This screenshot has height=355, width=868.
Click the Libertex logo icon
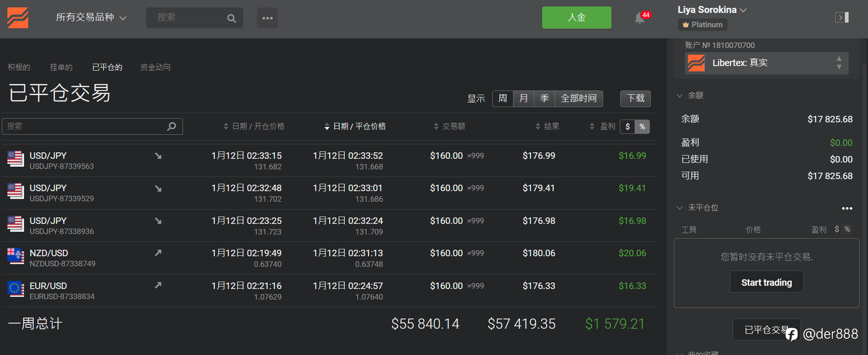[18, 18]
